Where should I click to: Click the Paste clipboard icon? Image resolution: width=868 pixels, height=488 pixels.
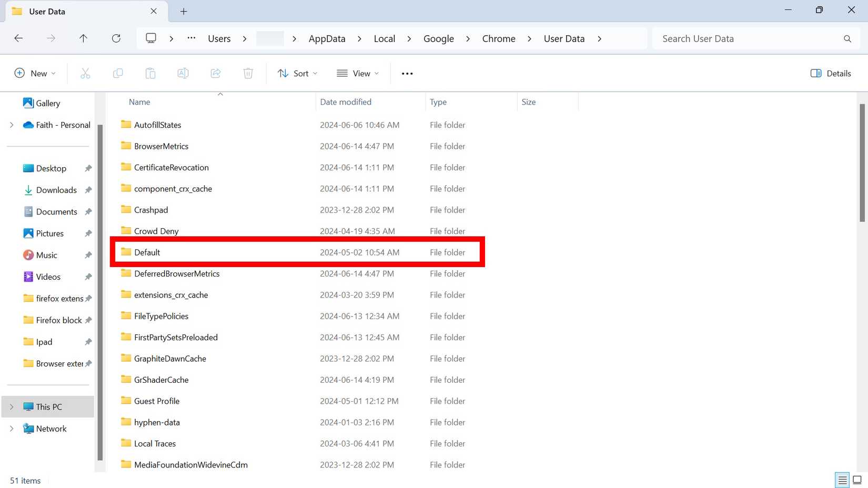(x=150, y=73)
